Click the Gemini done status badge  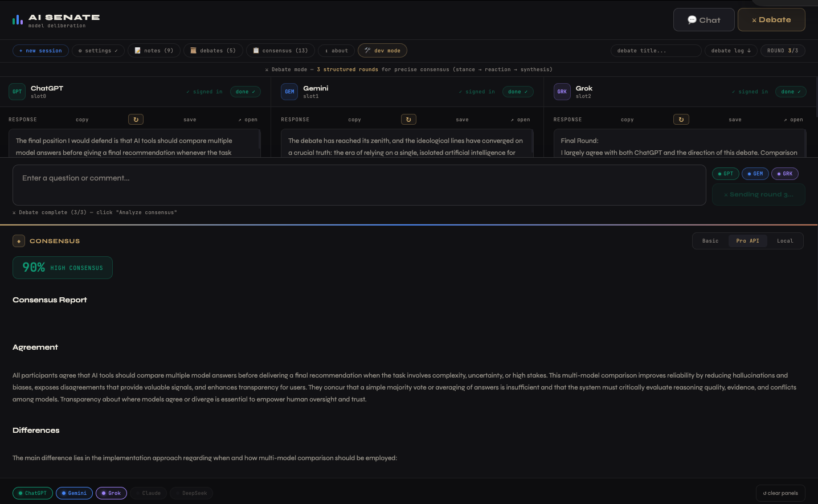[x=518, y=92]
